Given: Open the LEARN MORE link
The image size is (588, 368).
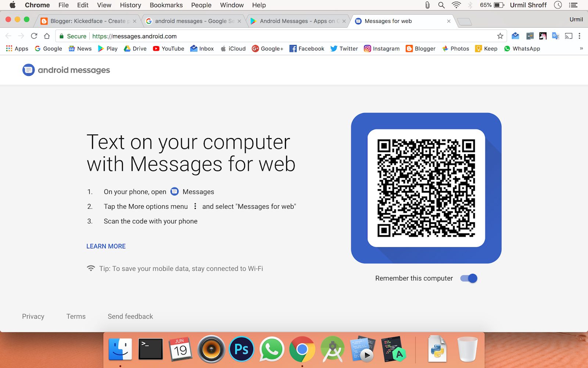Looking at the screenshot, I should coord(106,246).
